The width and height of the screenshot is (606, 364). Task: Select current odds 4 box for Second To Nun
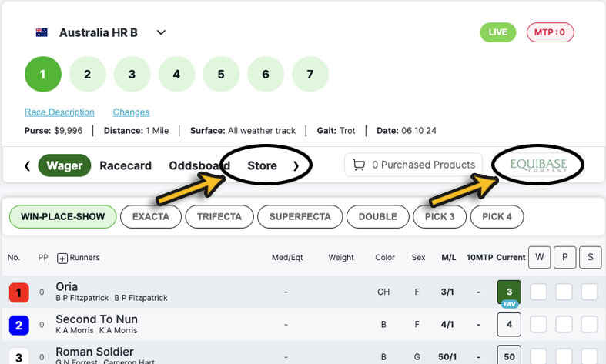tap(509, 325)
